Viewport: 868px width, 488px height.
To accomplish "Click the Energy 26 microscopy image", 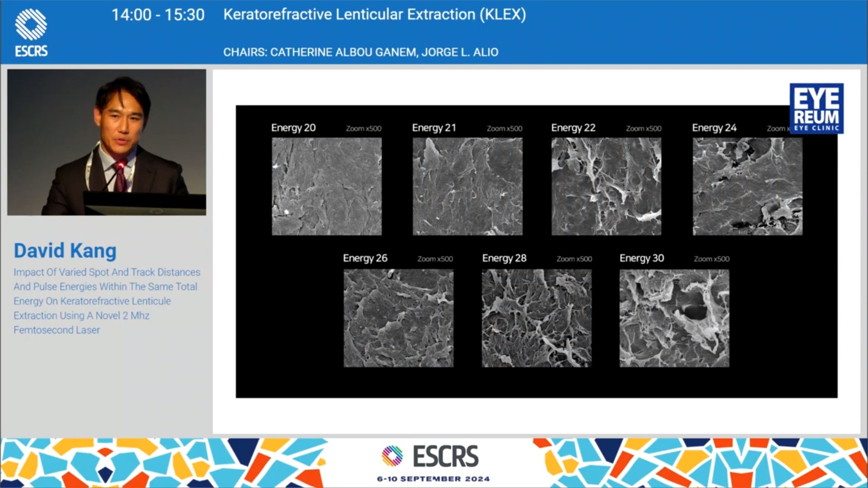I will pyautogui.click(x=398, y=318).
